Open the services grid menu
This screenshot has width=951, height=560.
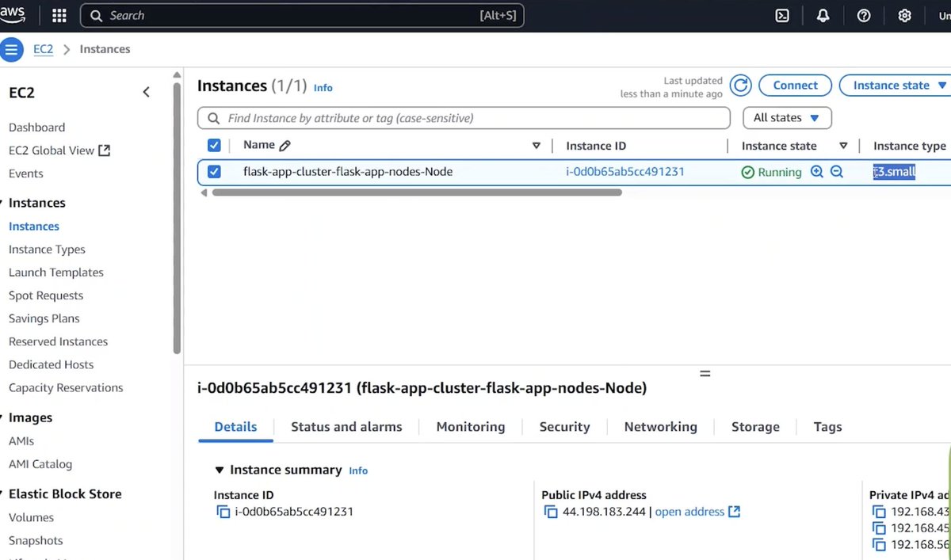click(59, 16)
